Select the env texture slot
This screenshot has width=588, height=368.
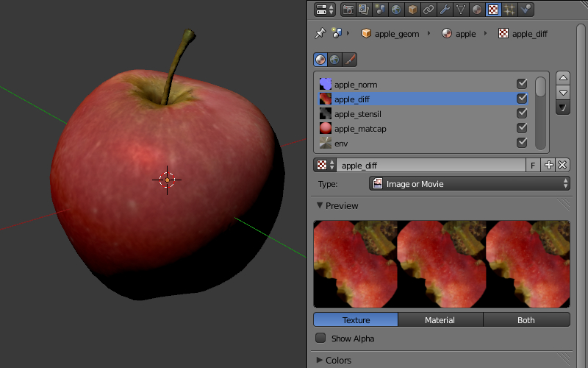[x=423, y=143]
